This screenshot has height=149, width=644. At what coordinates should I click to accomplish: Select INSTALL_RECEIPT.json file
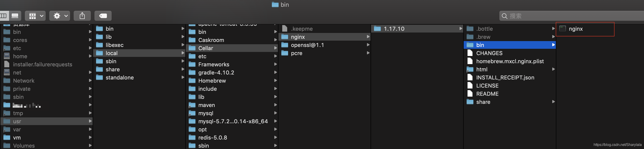click(x=510, y=78)
